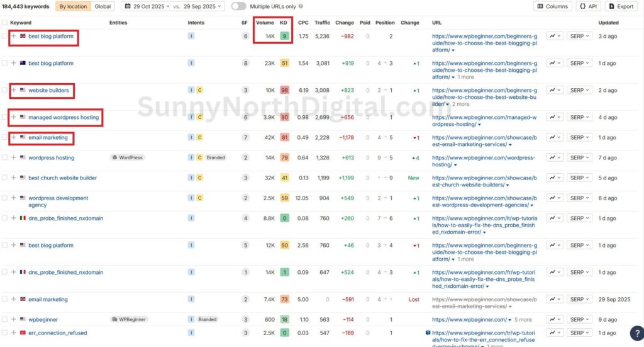Screen dimensions: 644x347
Task: Open SERP dropdown for managed wordpress hosting row
Action: (579, 117)
